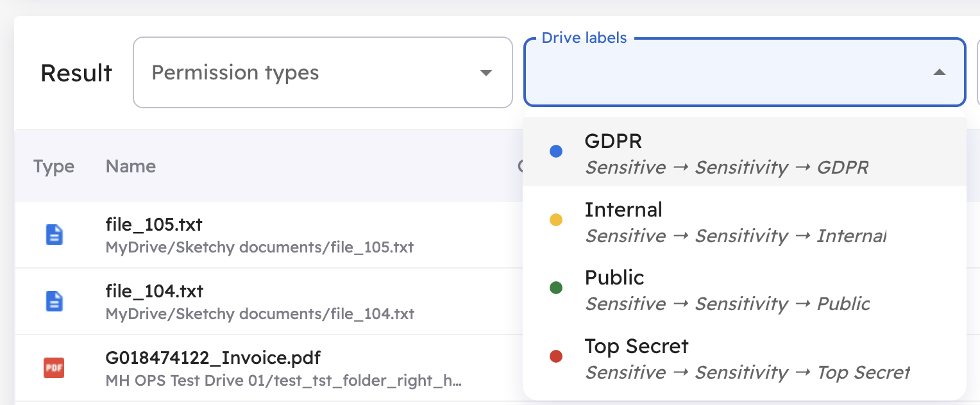The width and height of the screenshot is (980, 405).
Task: Click the blue GDPR color dot
Action: (556, 151)
